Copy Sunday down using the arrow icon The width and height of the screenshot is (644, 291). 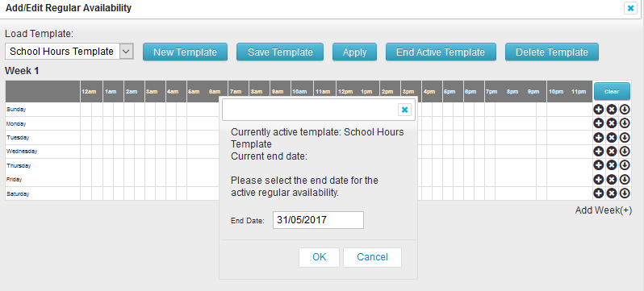[x=625, y=110]
